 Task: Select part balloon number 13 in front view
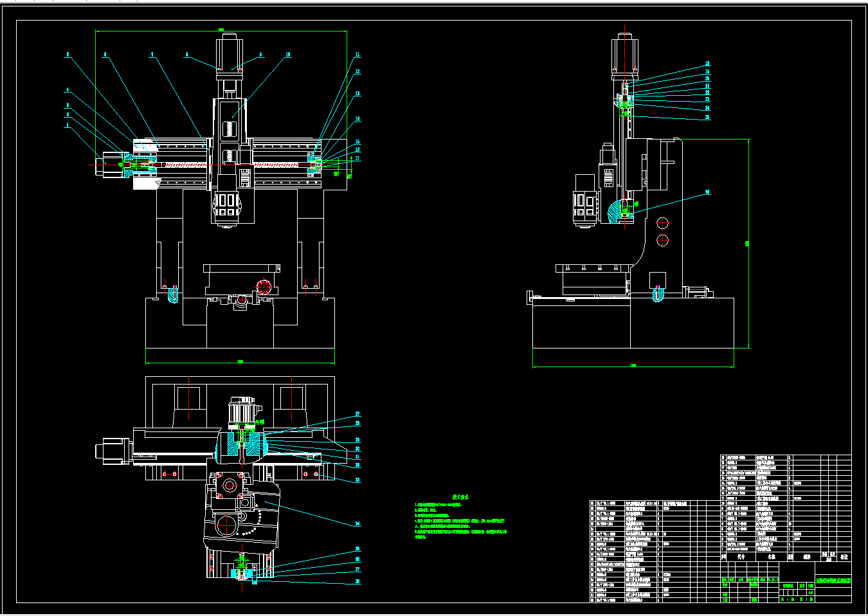point(357,94)
